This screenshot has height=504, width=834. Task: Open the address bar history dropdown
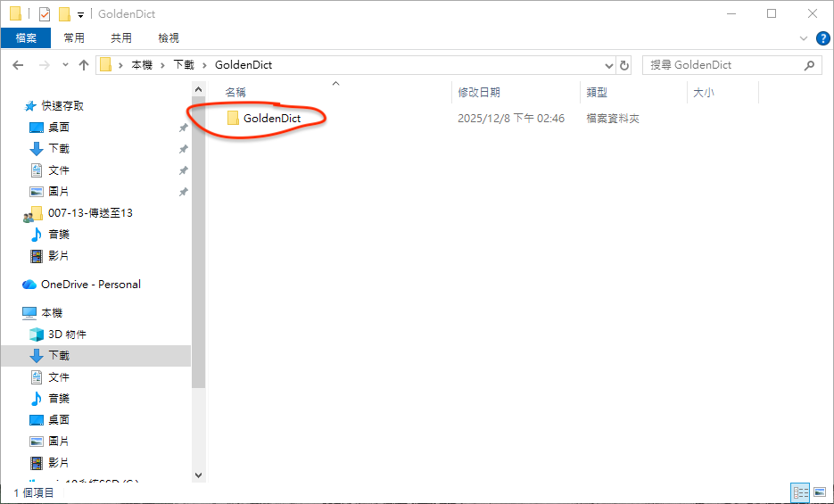tap(609, 65)
